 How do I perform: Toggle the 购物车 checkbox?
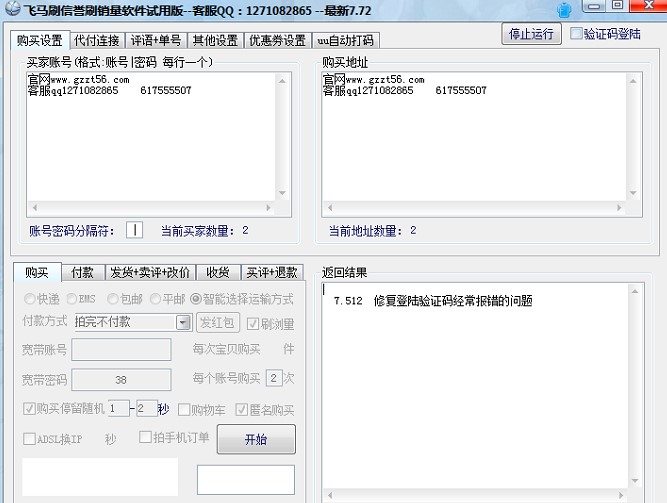[184, 410]
